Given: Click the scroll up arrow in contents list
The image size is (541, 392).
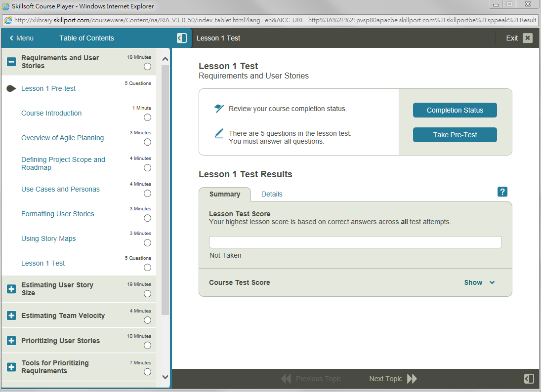Looking at the screenshot, I should point(166,59).
